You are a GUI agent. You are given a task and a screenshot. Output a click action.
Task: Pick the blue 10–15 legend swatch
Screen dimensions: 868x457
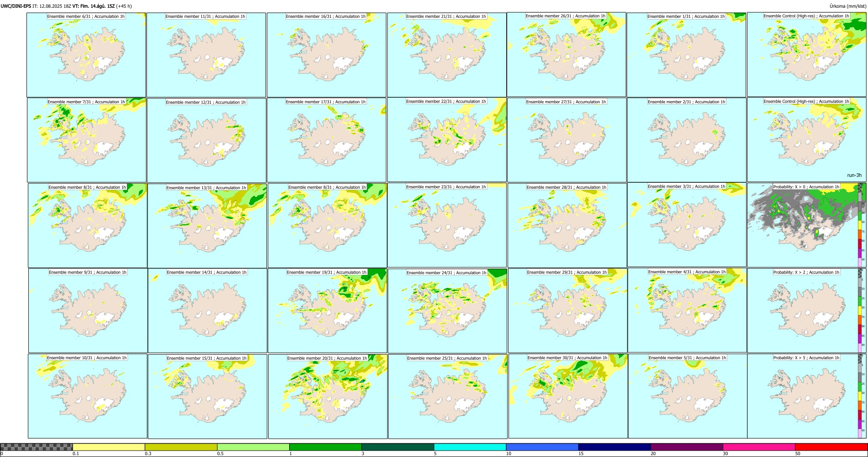click(542, 447)
